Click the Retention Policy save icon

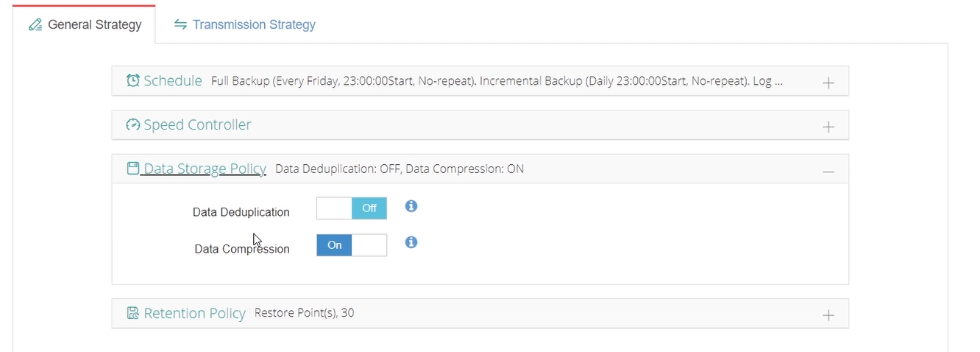133,313
